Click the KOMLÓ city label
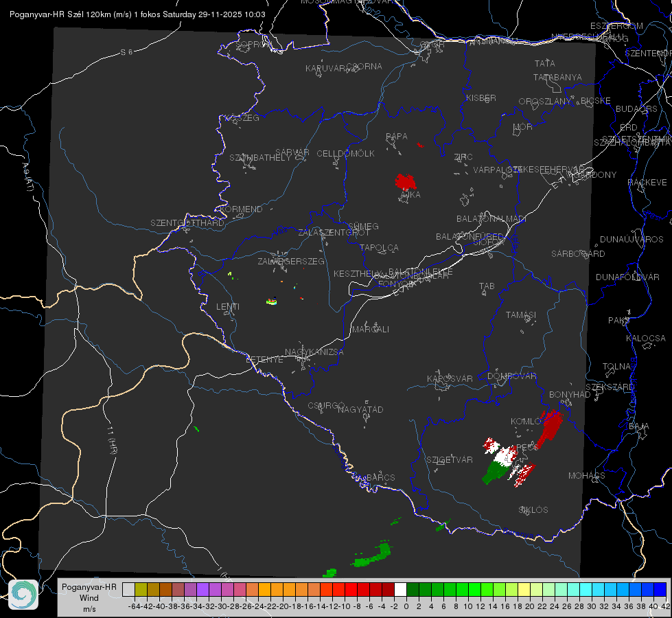Viewport: 672px width, 618px height. pyautogui.click(x=526, y=421)
